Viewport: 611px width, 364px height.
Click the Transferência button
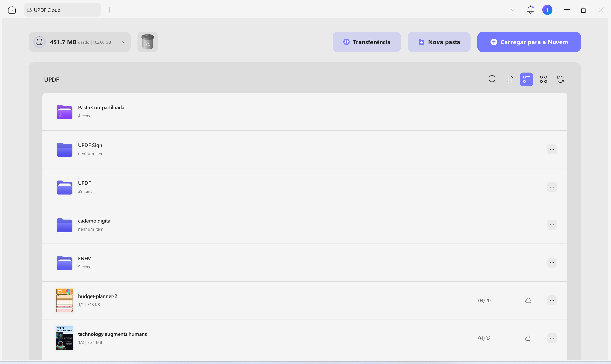367,42
